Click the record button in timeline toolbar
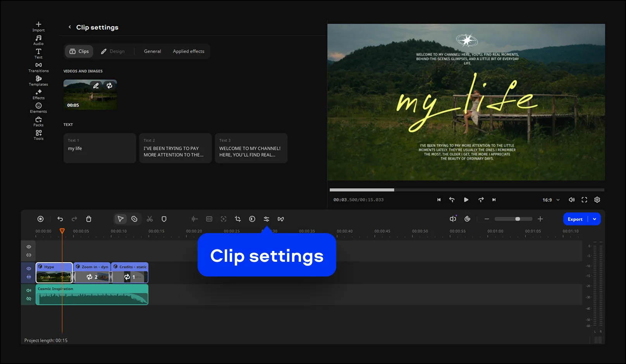626x364 pixels. click(40, 219)
